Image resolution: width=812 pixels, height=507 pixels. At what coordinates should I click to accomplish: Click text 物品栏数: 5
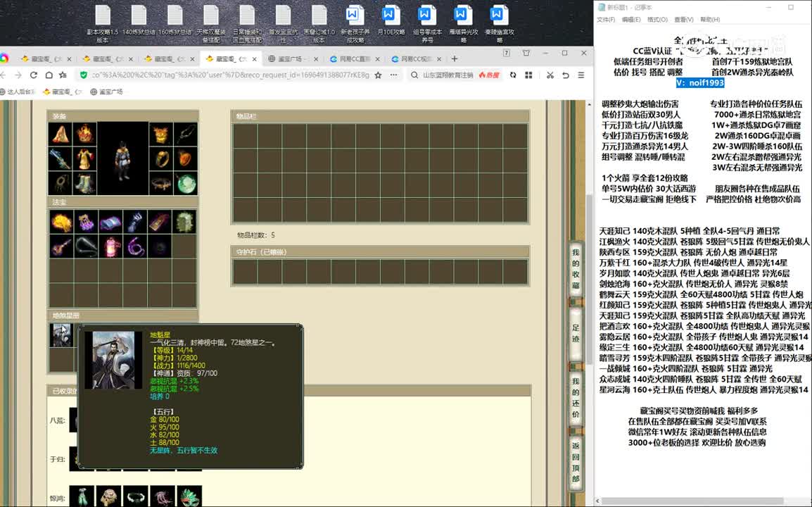[x=256, y=235]
